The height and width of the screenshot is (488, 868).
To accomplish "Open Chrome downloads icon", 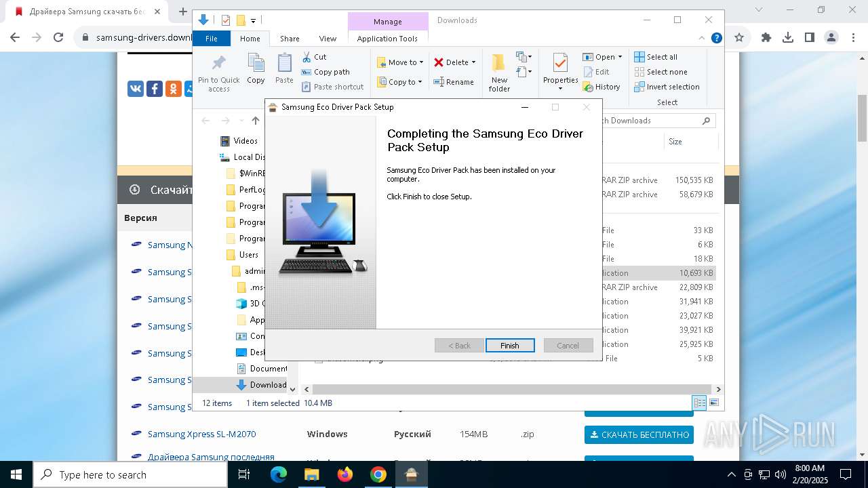I will [x=788, y=37].
